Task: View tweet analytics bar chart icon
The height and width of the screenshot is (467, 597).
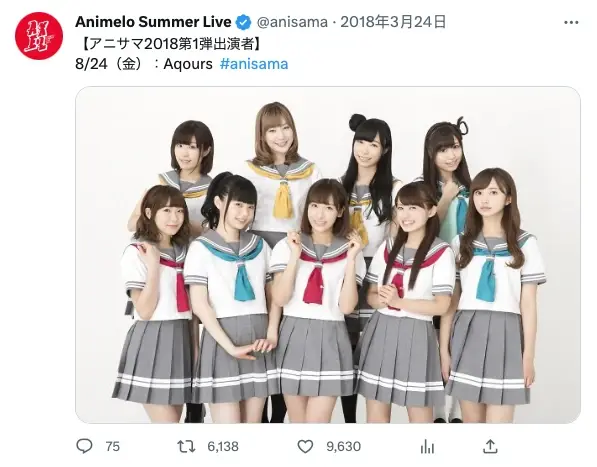Action: point(427,446)
